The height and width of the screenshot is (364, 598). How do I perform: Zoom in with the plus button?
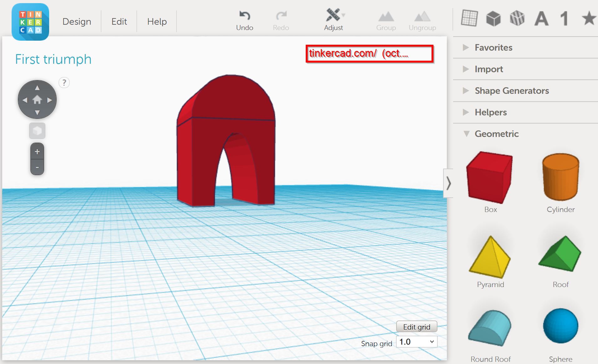pyautogui.click(x=37, y=152)
